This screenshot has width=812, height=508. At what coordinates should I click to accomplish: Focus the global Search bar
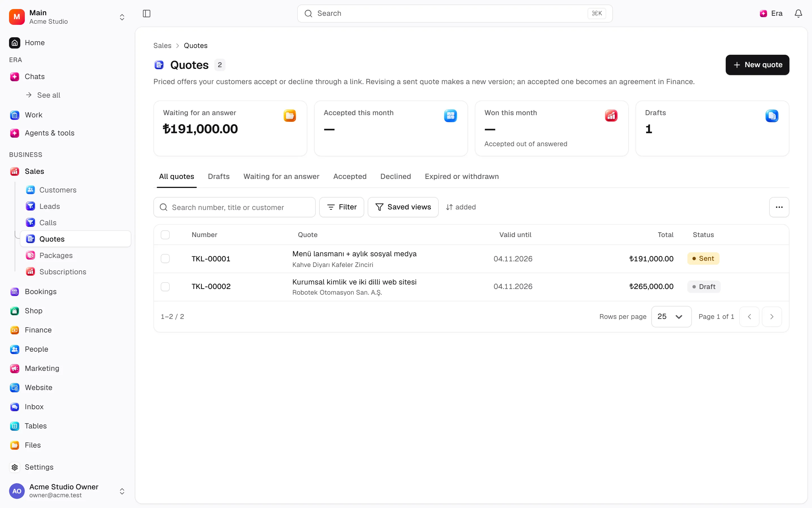455,14
